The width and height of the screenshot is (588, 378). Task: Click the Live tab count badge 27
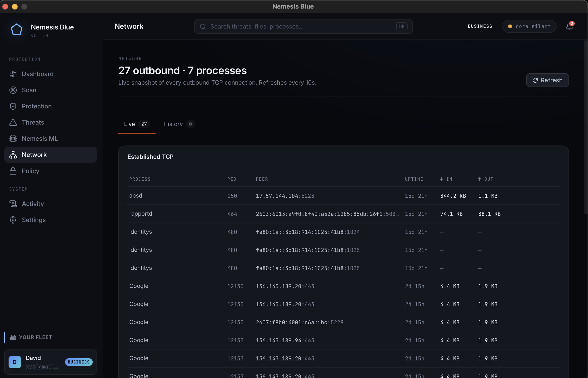tap(144, 124)
